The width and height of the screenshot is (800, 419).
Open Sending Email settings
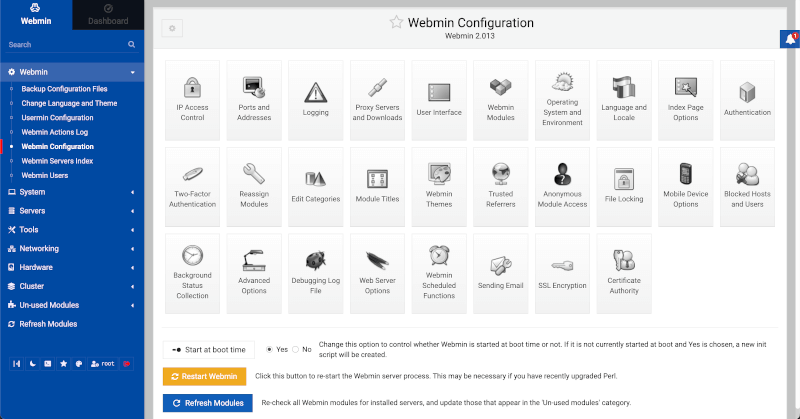[501, 274]
